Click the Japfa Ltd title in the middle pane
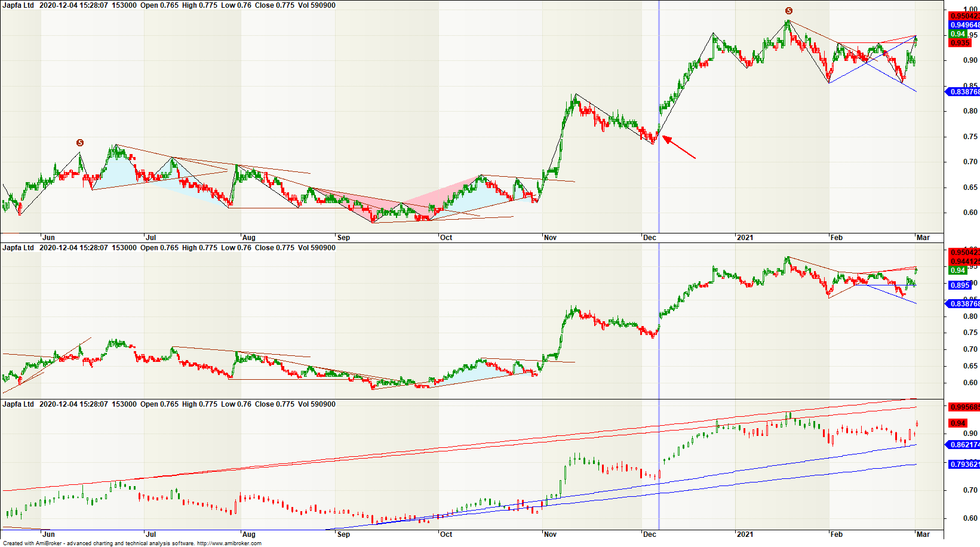Screen dimensions: 980x547 click(18, 248)
